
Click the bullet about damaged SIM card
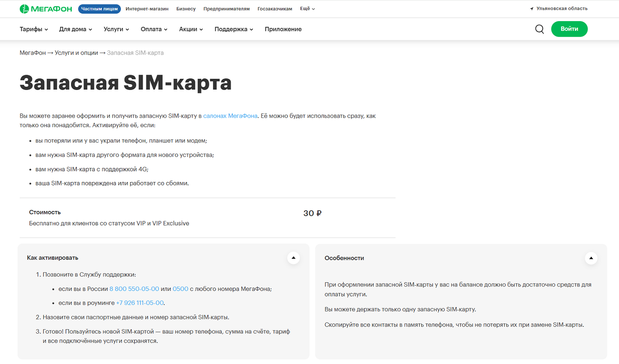[112, 183]
